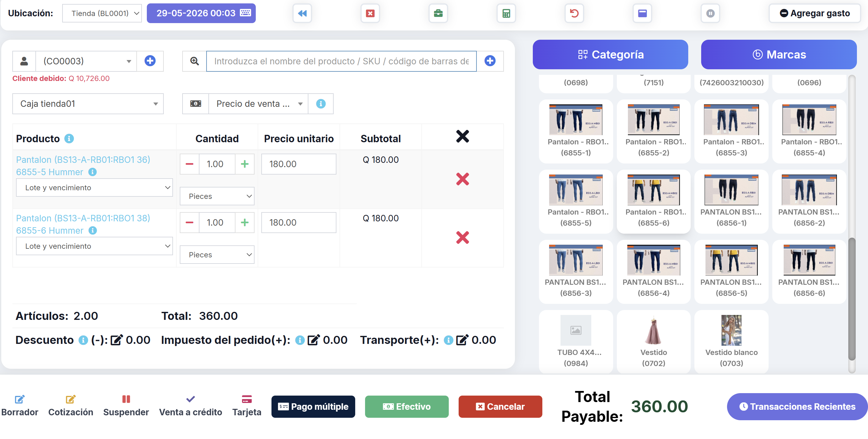Open the register details briefcase icon
868x439 pixels.
click(x=438, y=14)
